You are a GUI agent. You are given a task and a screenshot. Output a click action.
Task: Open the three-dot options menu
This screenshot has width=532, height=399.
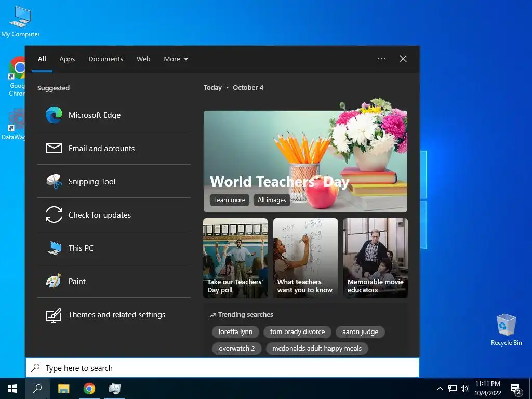point(381,59)
